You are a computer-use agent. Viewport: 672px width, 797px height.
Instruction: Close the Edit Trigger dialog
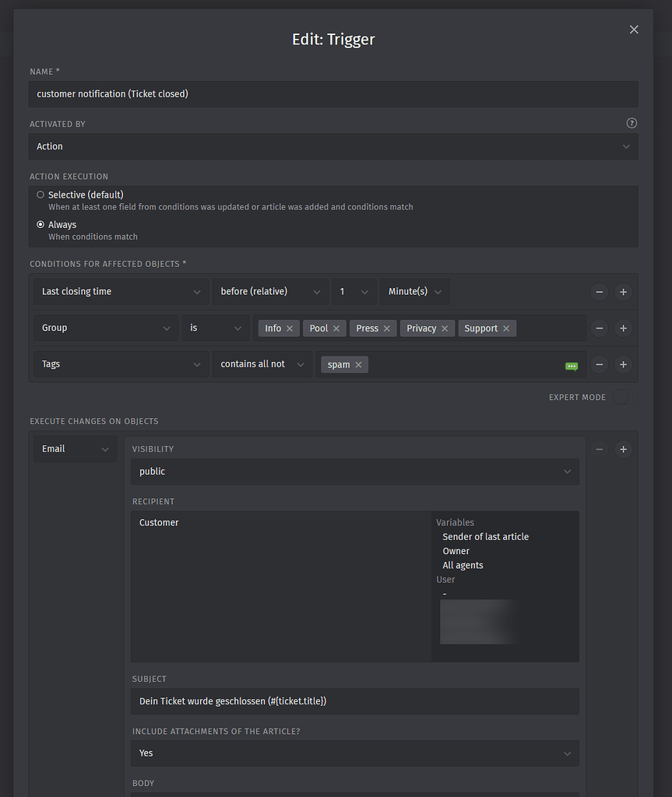pos(634,30)
